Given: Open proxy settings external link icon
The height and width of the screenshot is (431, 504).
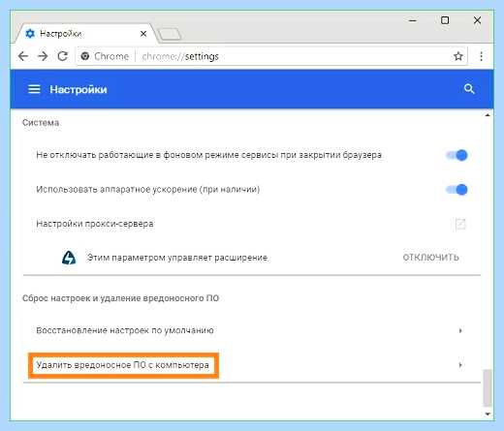Looking at the screenshot, I should tap(460, 224).
